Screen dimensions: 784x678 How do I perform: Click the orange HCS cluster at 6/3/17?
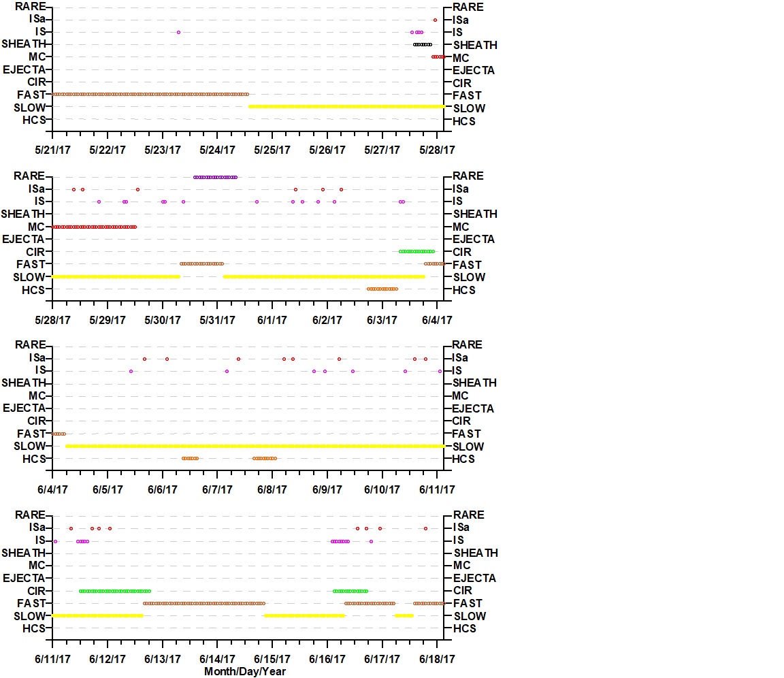(382, 289)
